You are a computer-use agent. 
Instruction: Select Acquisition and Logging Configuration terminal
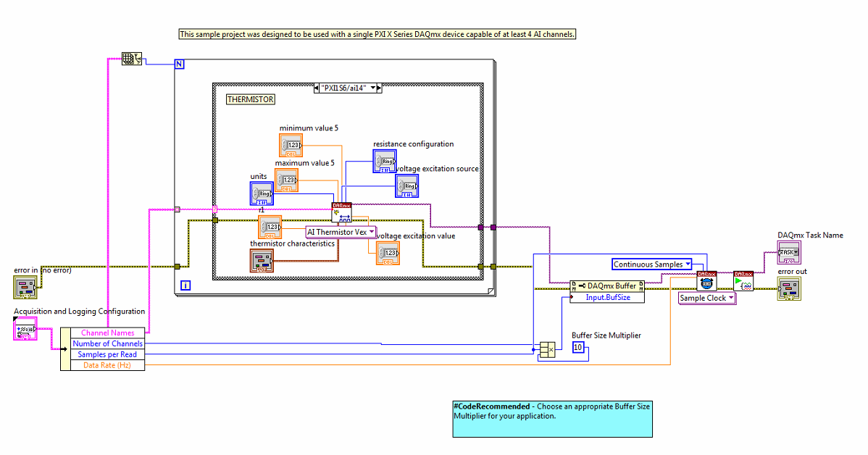(x=25, y=329)
